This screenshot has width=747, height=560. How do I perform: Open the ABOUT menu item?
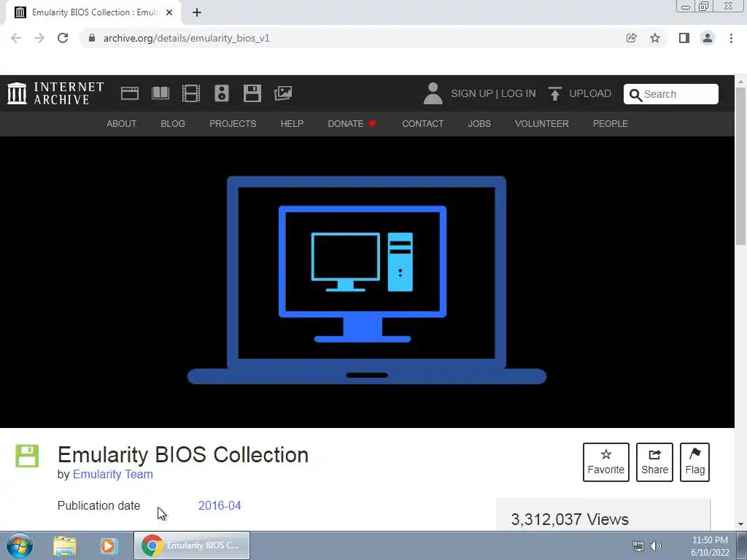click(x=121, y=124)
